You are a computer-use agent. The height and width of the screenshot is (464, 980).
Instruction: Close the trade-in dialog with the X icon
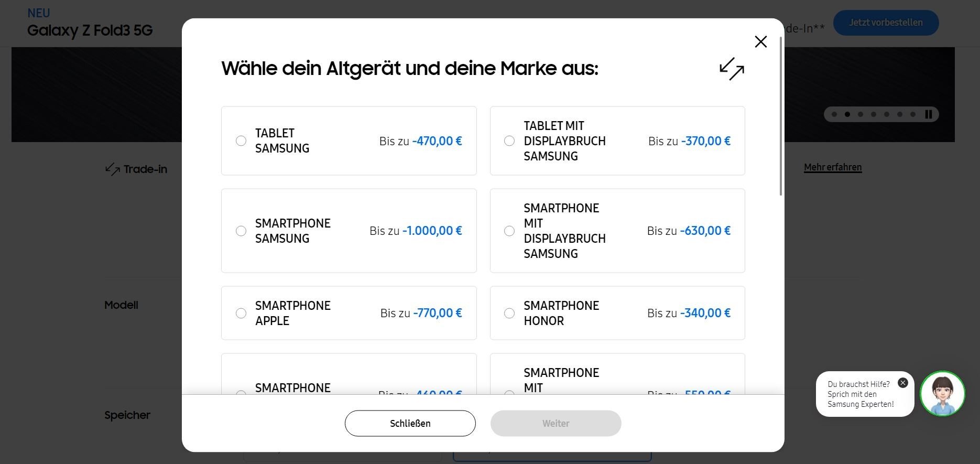click(x=760, y=41)
